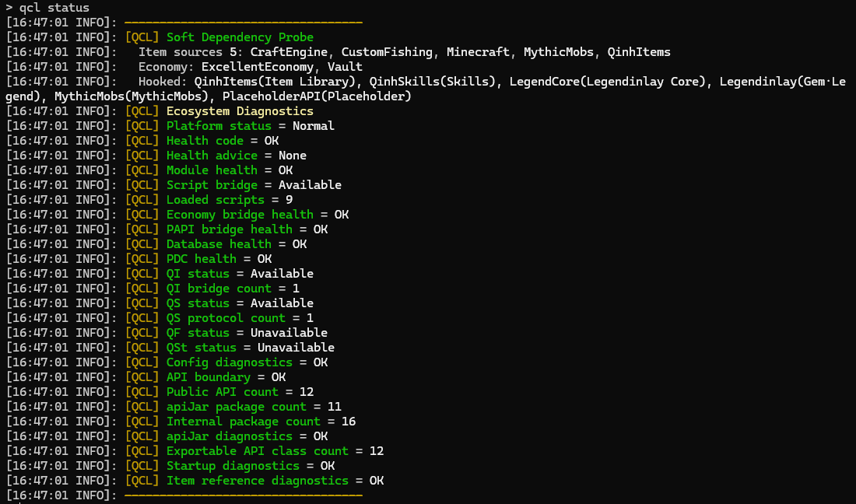Click 'Module health = OK' line

[x=230, y=170]
